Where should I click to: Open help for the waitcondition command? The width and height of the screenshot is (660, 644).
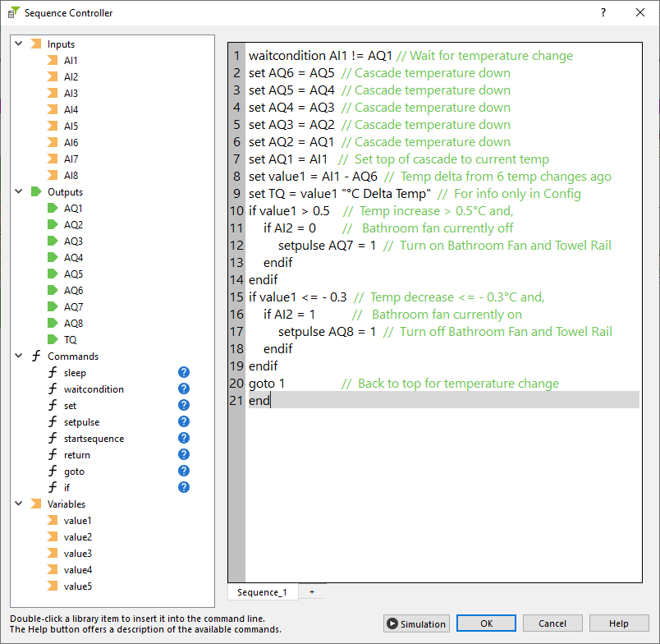click(x=184, y=389)
